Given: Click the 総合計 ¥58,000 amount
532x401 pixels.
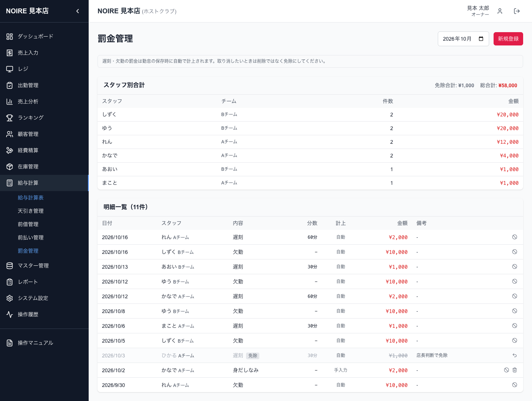Looking at the screenshot, I should [x=508, y=85].
